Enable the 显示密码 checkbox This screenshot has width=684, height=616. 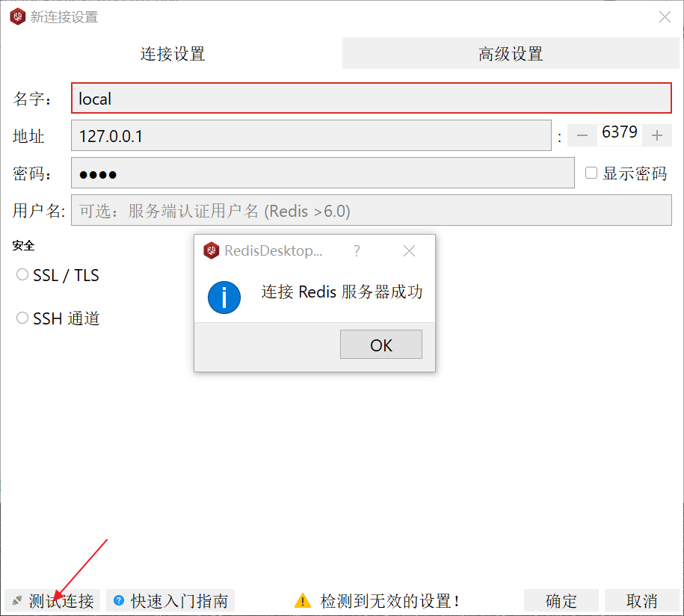point(591,173)
